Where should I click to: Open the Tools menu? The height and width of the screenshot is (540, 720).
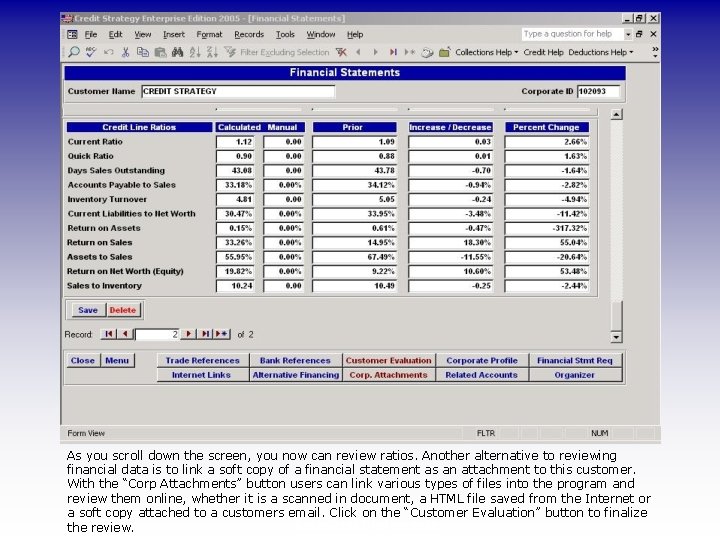coord(285,34)
